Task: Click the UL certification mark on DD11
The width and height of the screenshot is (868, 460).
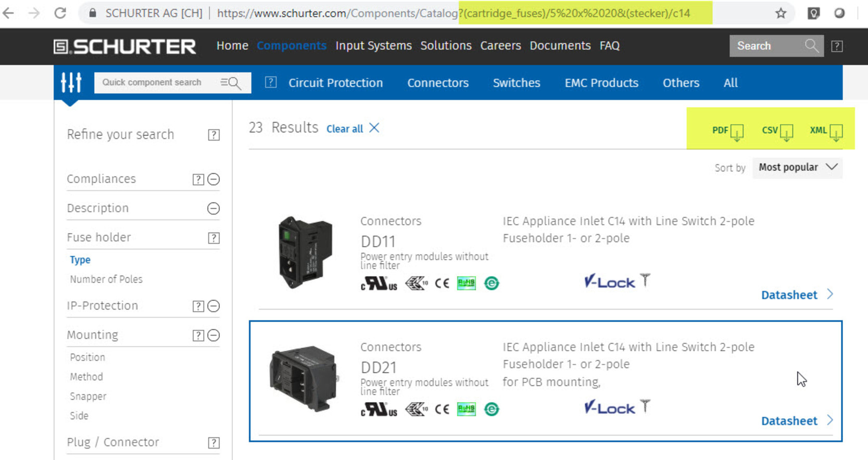Action: (379, 283)
